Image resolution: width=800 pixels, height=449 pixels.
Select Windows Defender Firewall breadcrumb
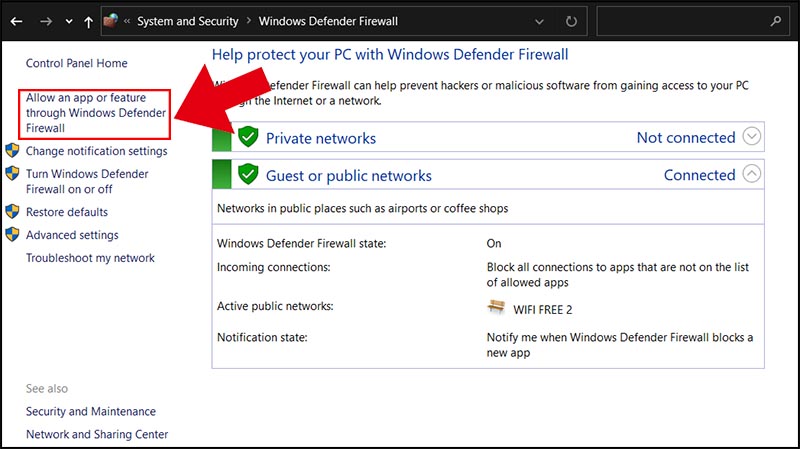[x=328, y=21]
